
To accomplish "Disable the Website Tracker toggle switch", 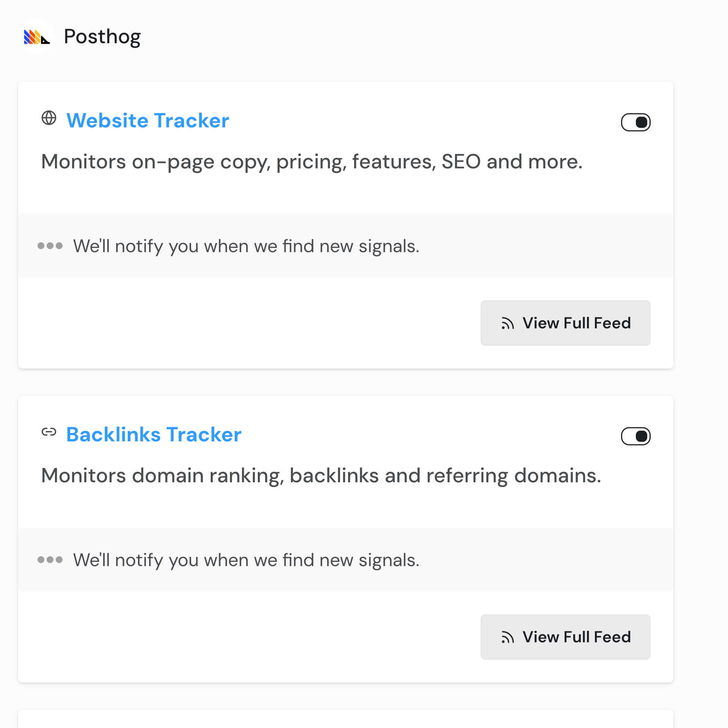I will click(x=635, y=122).
